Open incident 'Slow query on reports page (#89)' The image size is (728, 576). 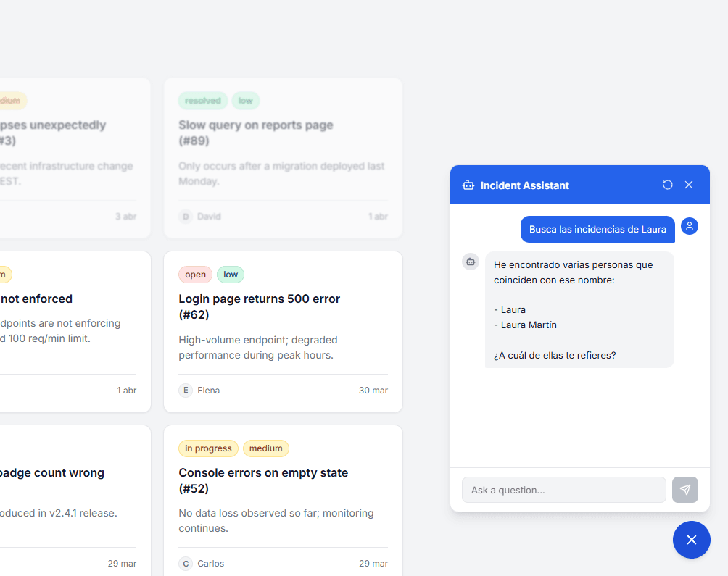[x=255, y=133]
